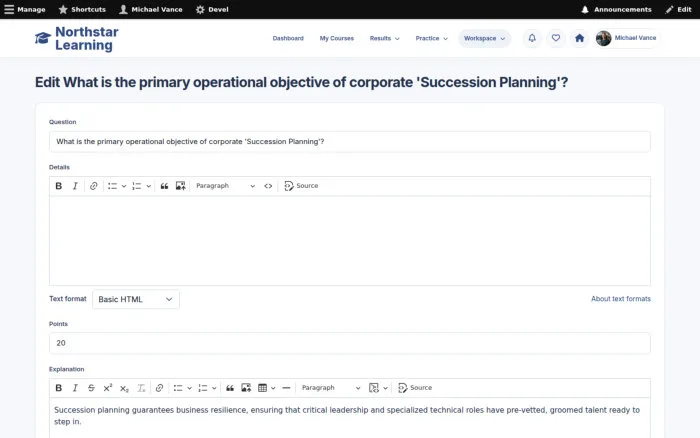Viewport: 700px width, 438px height.
Task: Open the Manage admin menu
Action: (25, 9)
